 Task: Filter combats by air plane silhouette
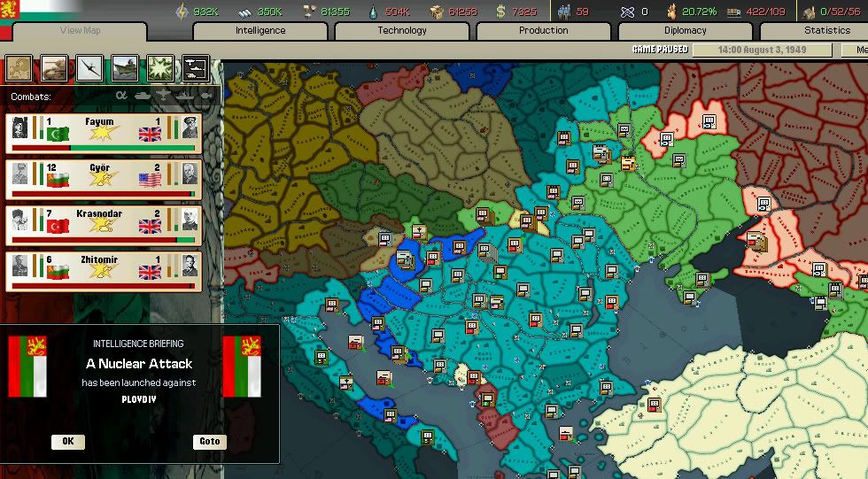pos(164,96)
